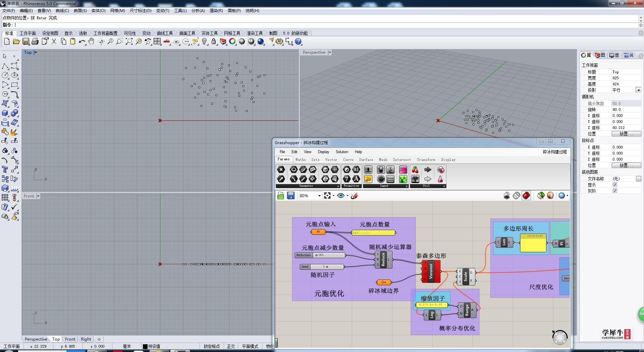Toggle 正交 ortho mode in status bar
Viewport: 644px width, 352px height.
point(231,346)
